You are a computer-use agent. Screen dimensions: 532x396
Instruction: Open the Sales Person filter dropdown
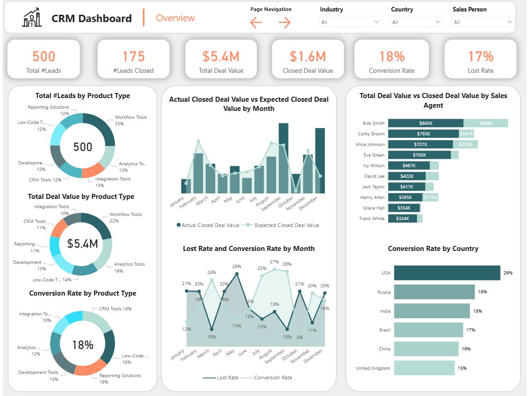482,22
